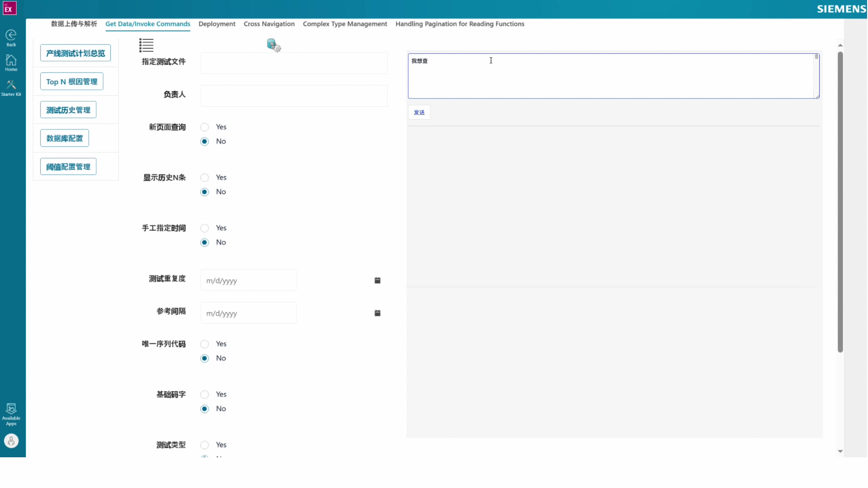The width and height of the screenshot is (868, 488).
Task: Click the down arrow of page scrollbar
Action: 840,451
